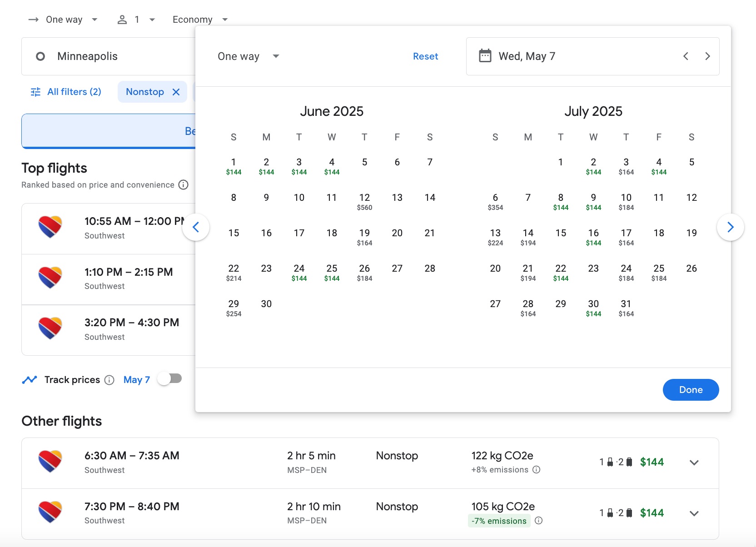Open the May 7 link near Track prices
Image resolution: width=756 pixels, height=547 pixels.
(136, 379)
